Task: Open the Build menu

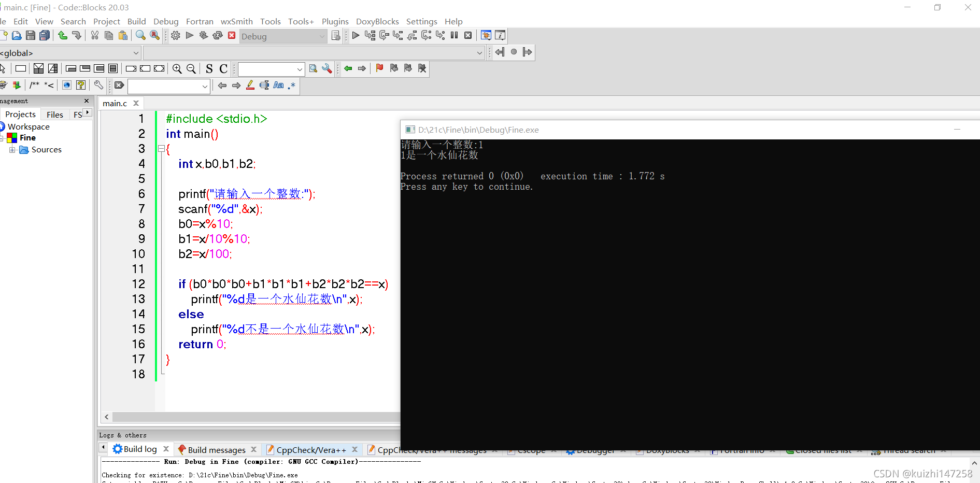Action: click(x=137, y=21)
